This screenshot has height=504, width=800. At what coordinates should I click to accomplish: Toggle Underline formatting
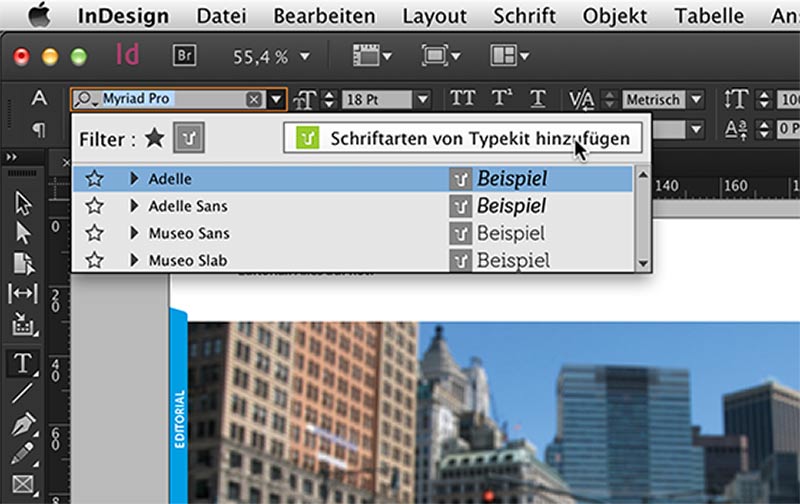coord(538,98)
